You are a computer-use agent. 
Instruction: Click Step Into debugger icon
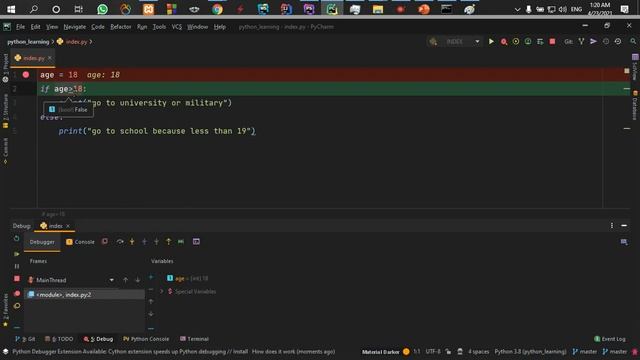point(132,242)
